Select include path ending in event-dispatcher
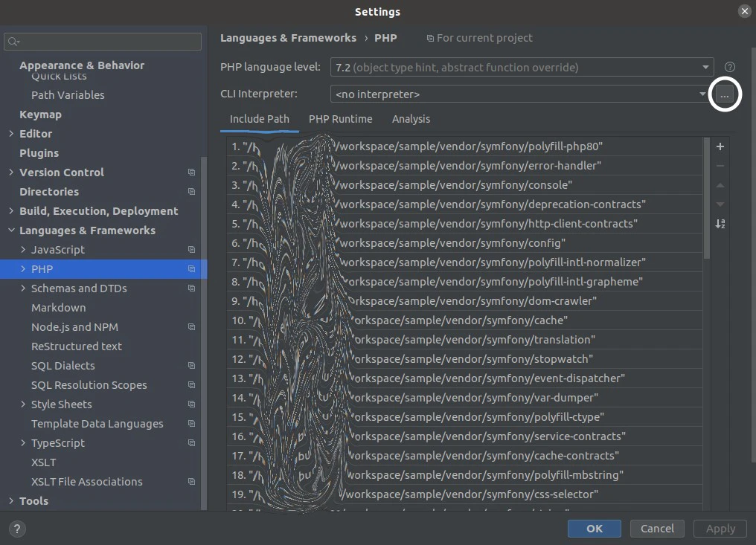 coord(464,378)
